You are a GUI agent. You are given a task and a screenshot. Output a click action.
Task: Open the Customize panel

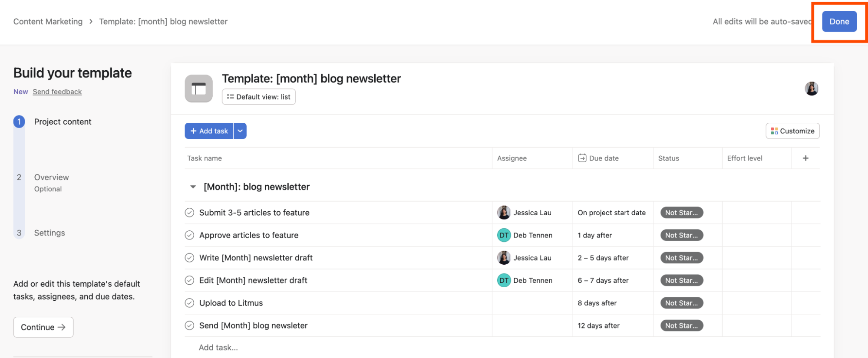792,131
